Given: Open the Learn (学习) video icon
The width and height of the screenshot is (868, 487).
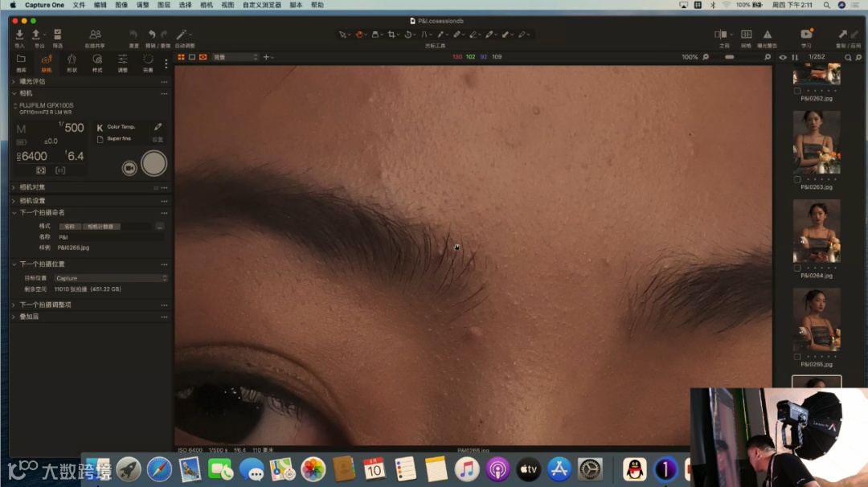Looking at the screenshot, I should pyautogui.click(x=806, y=35).
